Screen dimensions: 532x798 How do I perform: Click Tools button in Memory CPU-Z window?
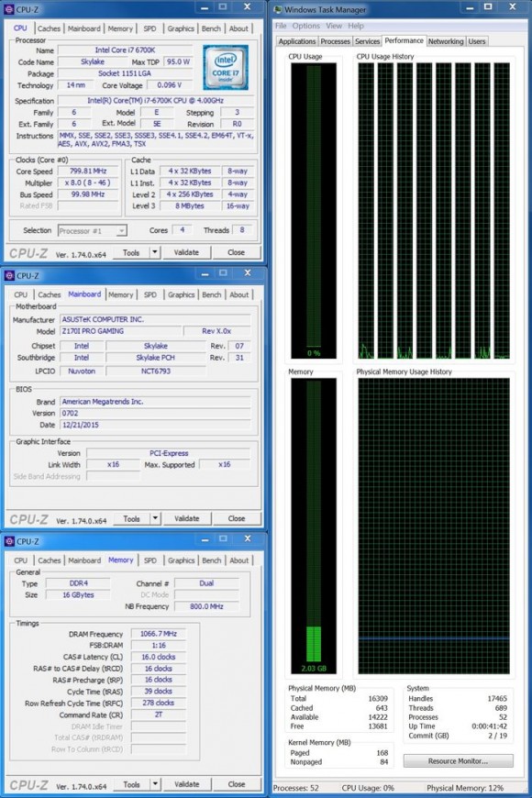[131, 784]
